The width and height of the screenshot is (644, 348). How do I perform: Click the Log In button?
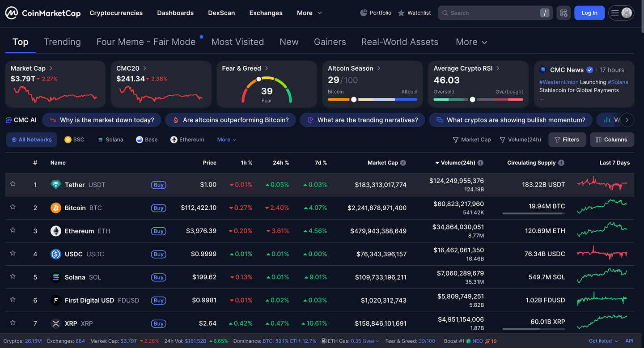pos(589,13)
